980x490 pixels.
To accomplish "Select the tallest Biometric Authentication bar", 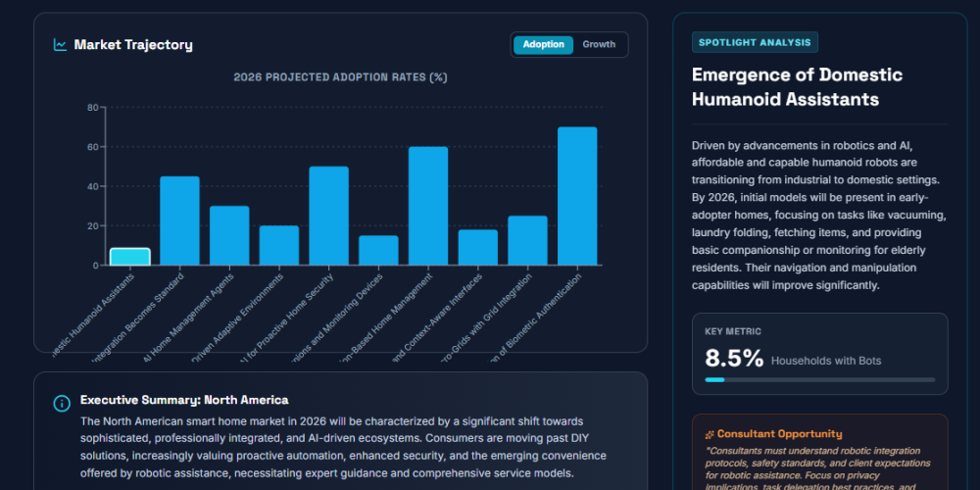I will click(577, 196).
